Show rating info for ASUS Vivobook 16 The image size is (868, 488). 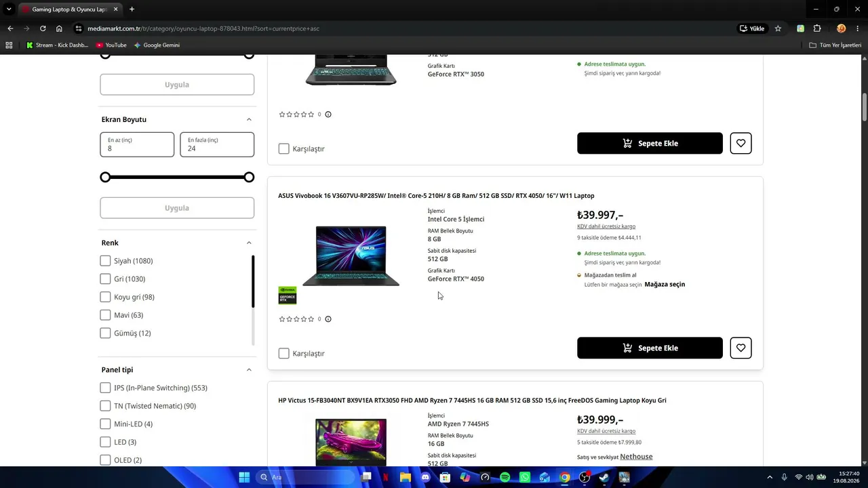click(328, 319)
